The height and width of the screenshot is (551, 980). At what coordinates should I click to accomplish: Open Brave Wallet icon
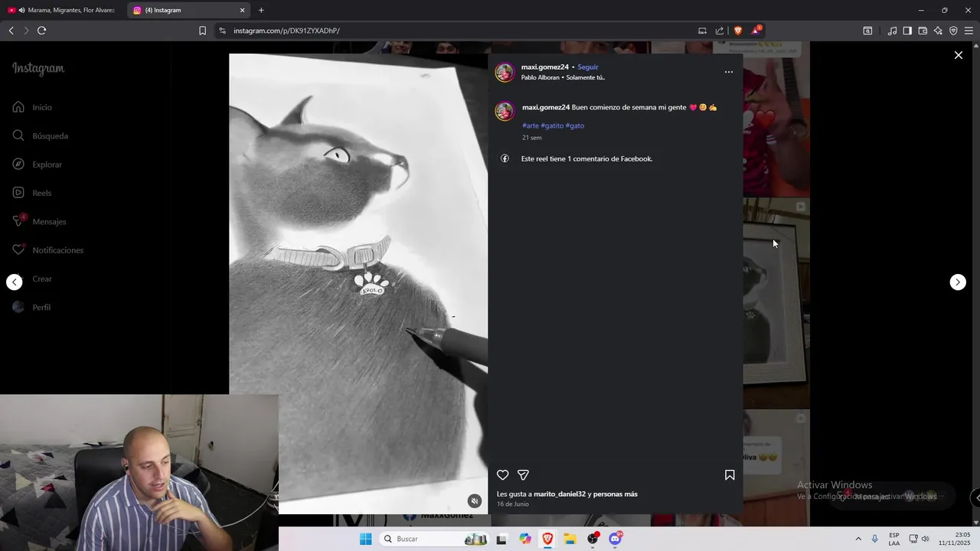[x=923, y=31]
